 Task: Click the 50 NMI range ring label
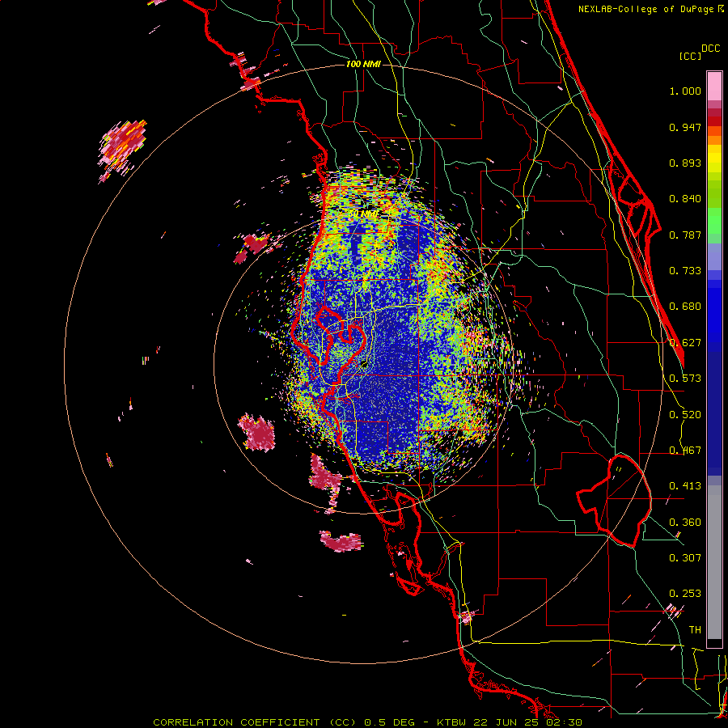pyautogui.click(x=362, y=214)
